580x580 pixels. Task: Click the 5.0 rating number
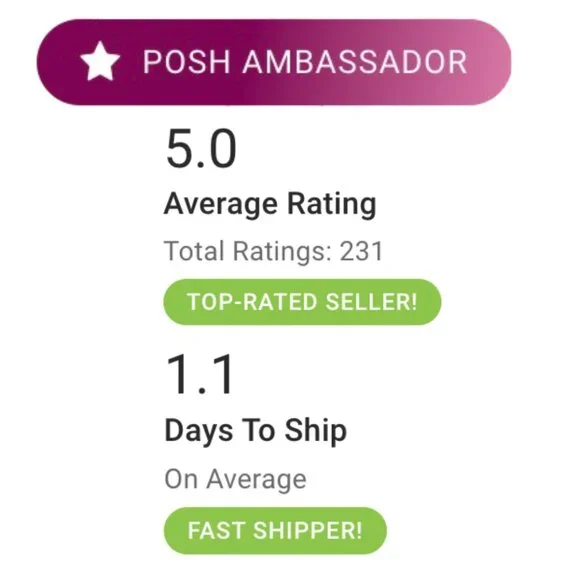point(201,148)
